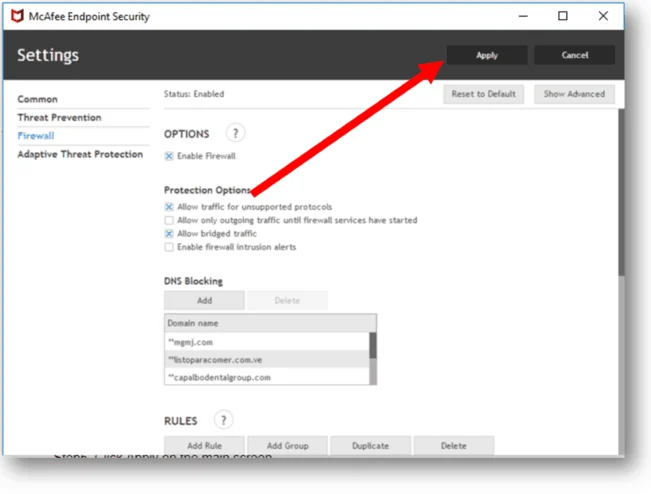Toggle Allow traffic for unsupported protocols
The width and height of the screenshot is (651, 494).
[x=169, y=207]
